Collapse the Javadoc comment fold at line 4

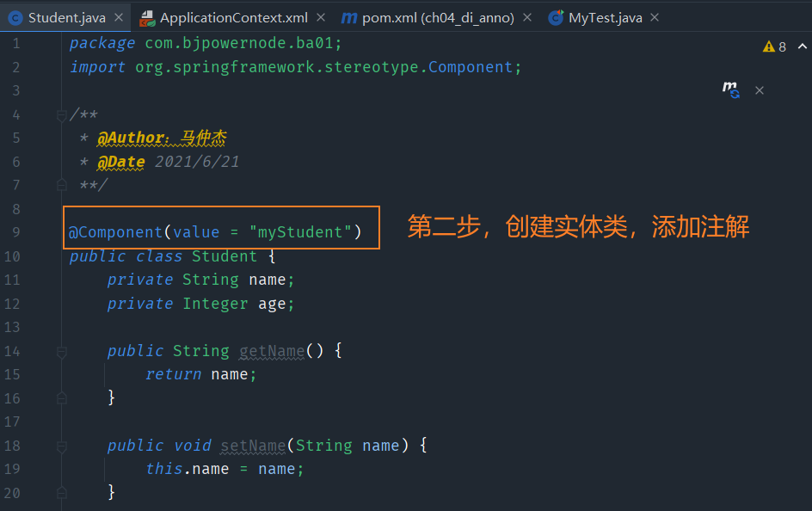click(62, 115)
